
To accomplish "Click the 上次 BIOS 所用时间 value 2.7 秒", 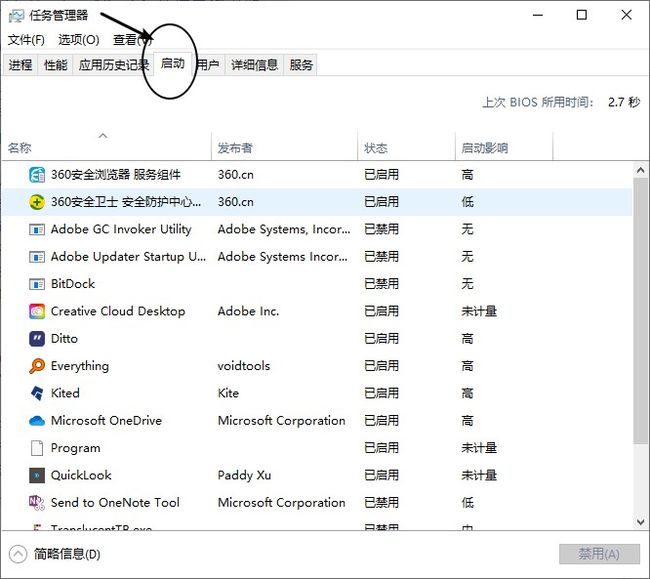I will (x=624, y=102).
